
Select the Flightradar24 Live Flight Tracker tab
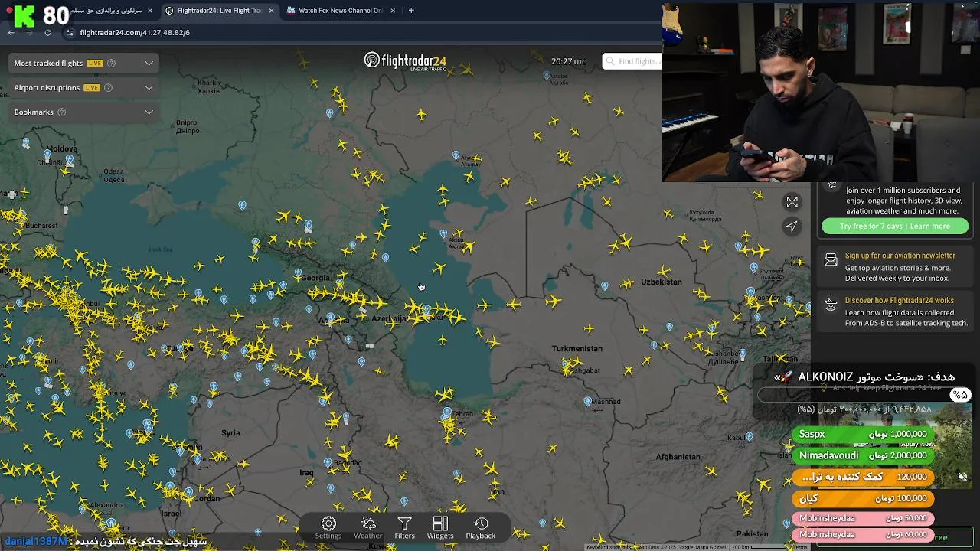pyautogui.click(x=218, y=11)
